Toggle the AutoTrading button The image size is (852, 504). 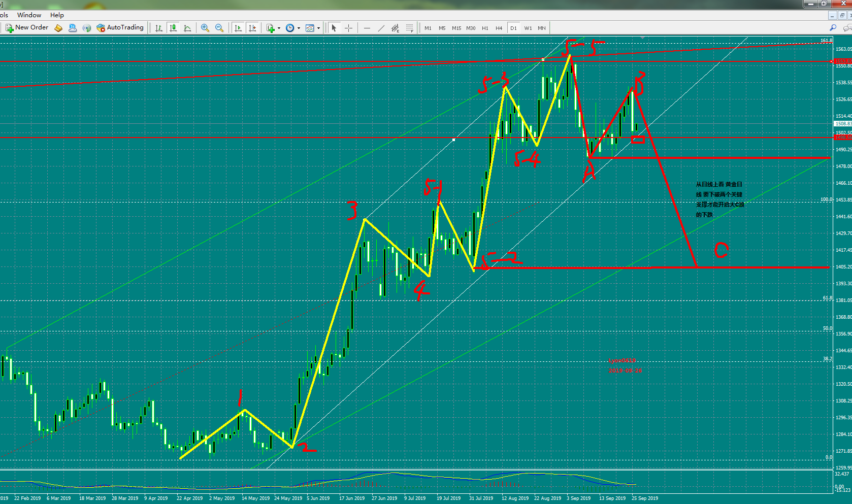click(x=120, y=28)
